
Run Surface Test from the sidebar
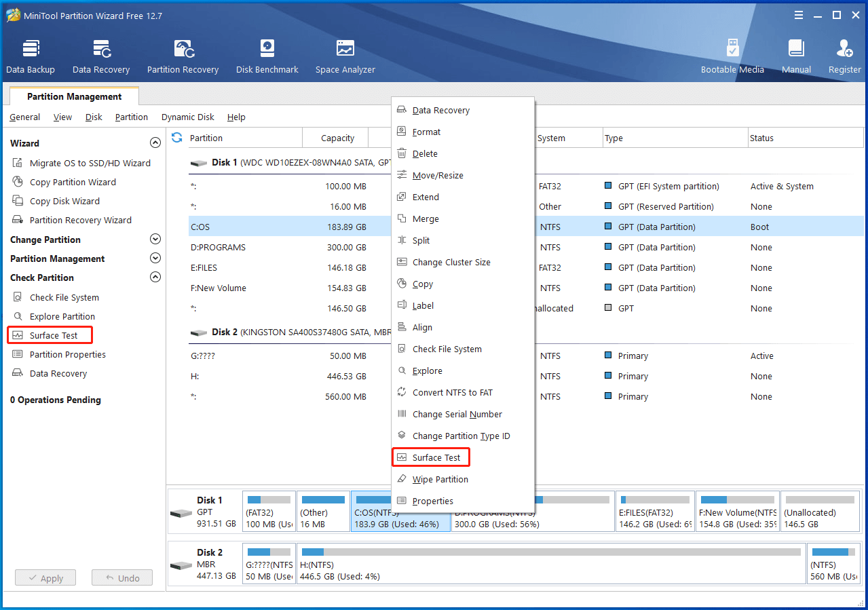tap(50, 335)
